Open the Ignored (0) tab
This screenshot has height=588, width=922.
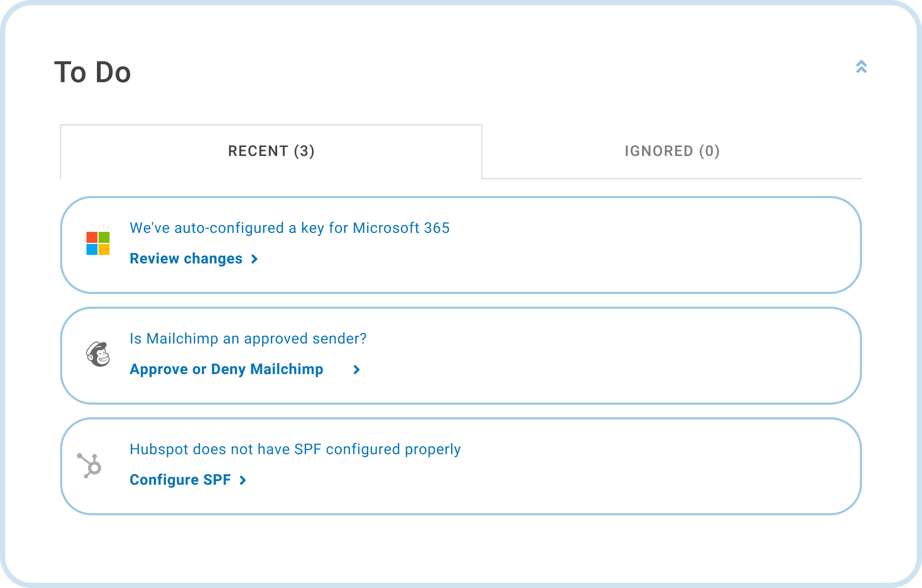[672, 151]
